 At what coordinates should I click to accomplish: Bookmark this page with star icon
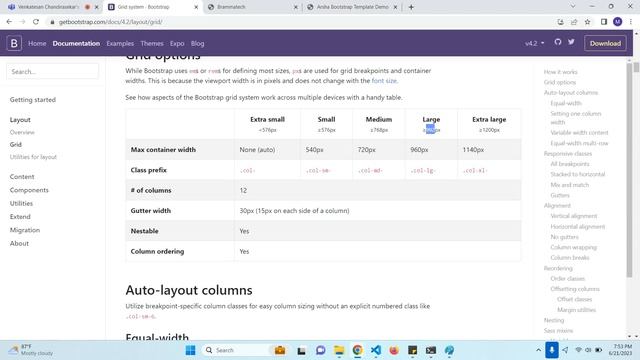click(x=587, y=22)
